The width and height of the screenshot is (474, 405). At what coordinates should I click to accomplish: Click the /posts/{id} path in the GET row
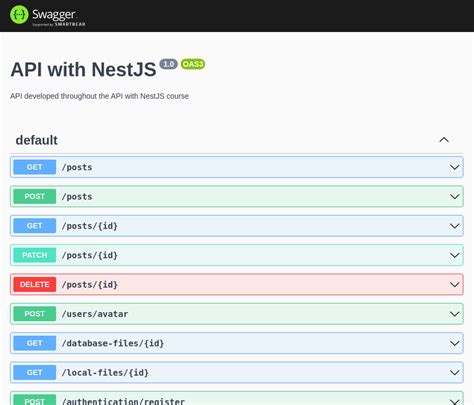[x=90, y=226]
